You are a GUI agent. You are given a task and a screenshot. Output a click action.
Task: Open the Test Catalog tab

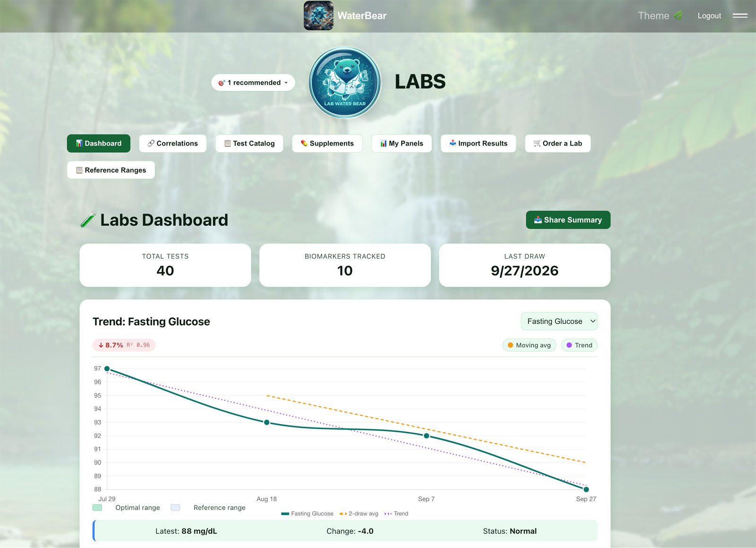(249, 143)
